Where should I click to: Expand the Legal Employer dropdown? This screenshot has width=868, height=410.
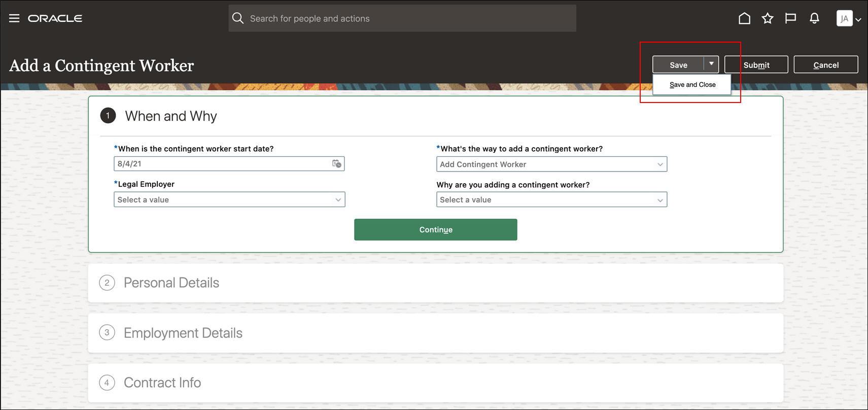coord(338,200)
